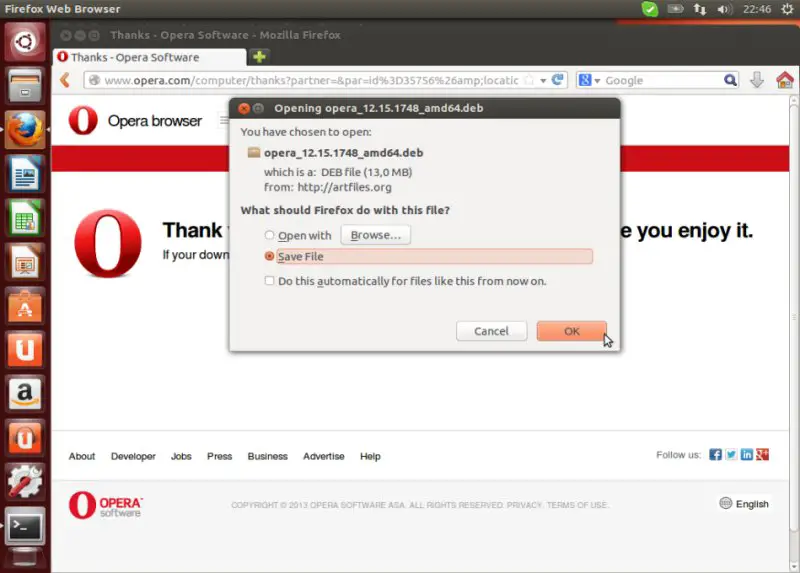Click Cancel in the download dialog
Screen dimensions: 800x573
click(491, 331)
